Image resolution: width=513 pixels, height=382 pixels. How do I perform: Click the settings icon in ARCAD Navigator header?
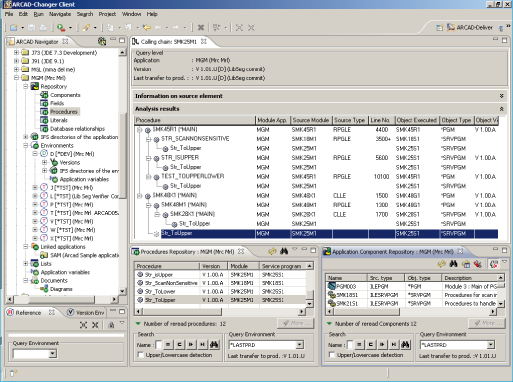pos(102,41)
